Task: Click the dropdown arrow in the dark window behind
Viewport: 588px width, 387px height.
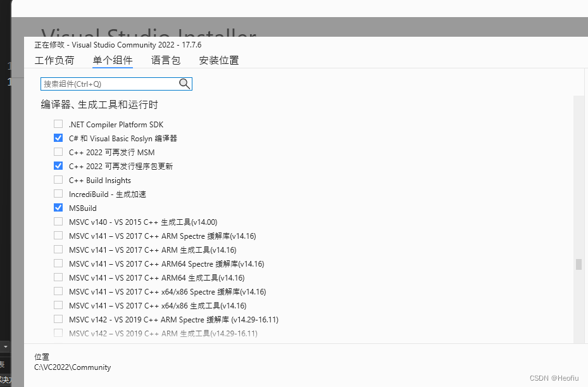Action: coord(5,346)
